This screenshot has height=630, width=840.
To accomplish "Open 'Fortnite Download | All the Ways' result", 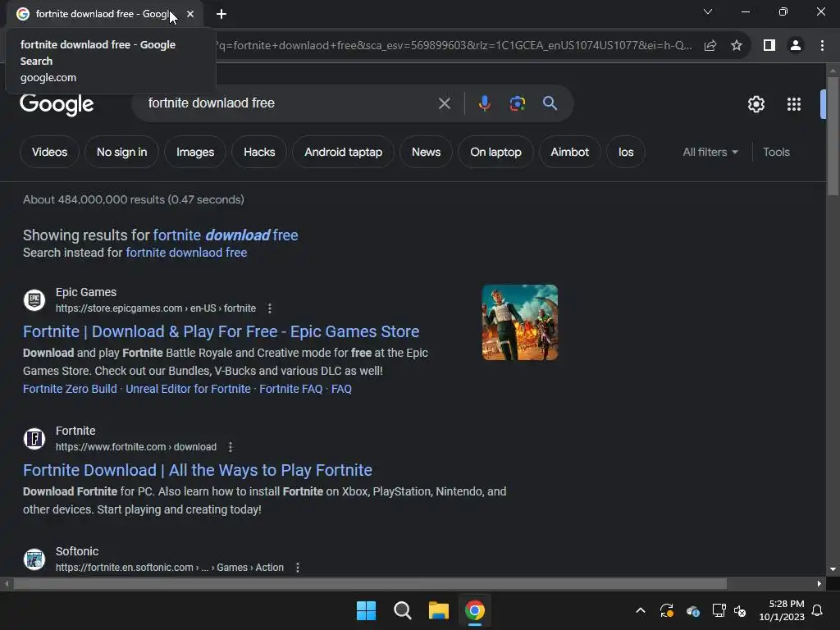I will tap(197, 470).
